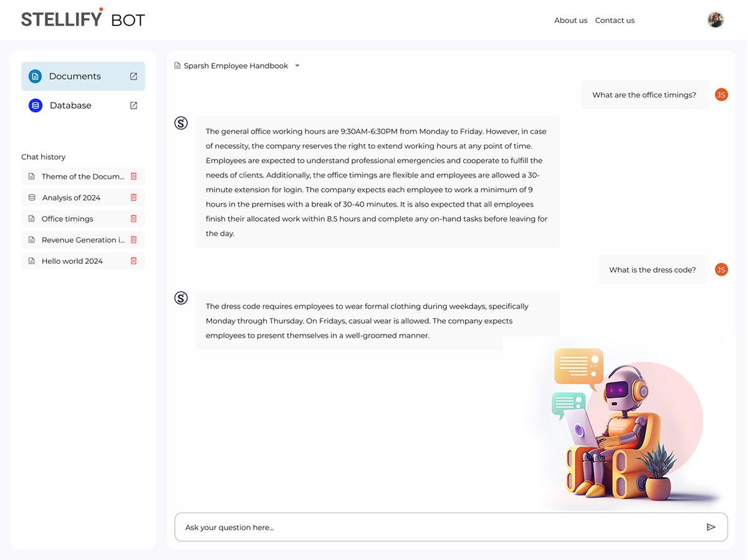This screenshot has height=560, width=748.
Task: Select the Documents tab in sidebar
Action: (75, 76)
